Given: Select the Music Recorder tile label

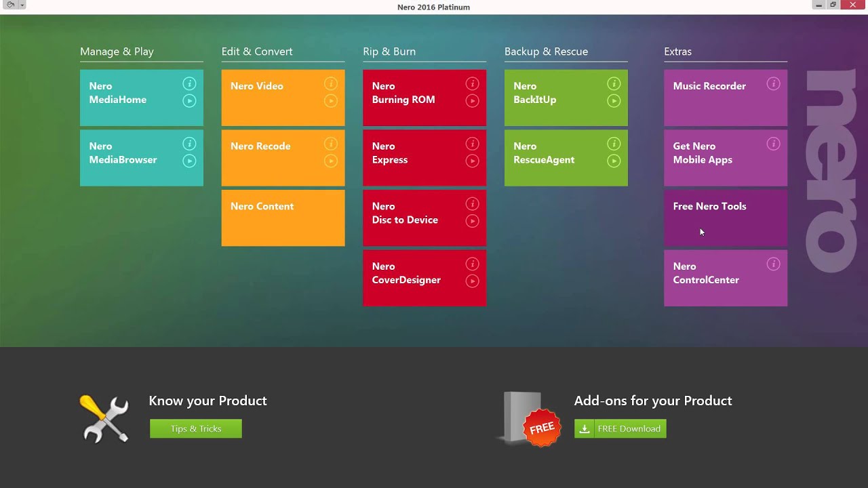Looking at the screenshot, I should point(709,86).
